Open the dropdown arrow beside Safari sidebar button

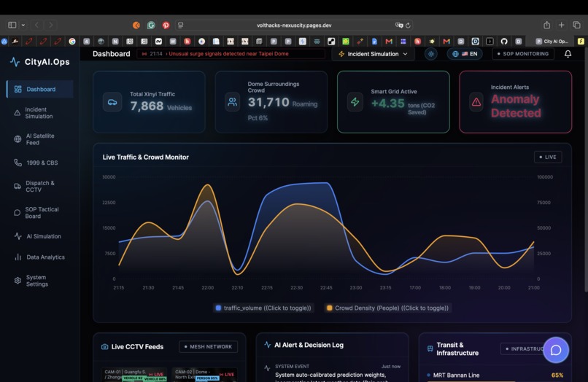click(x=23, y=25)
